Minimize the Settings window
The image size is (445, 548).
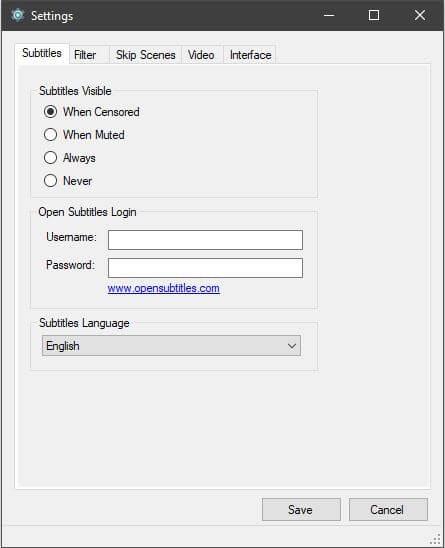(329, 15)
